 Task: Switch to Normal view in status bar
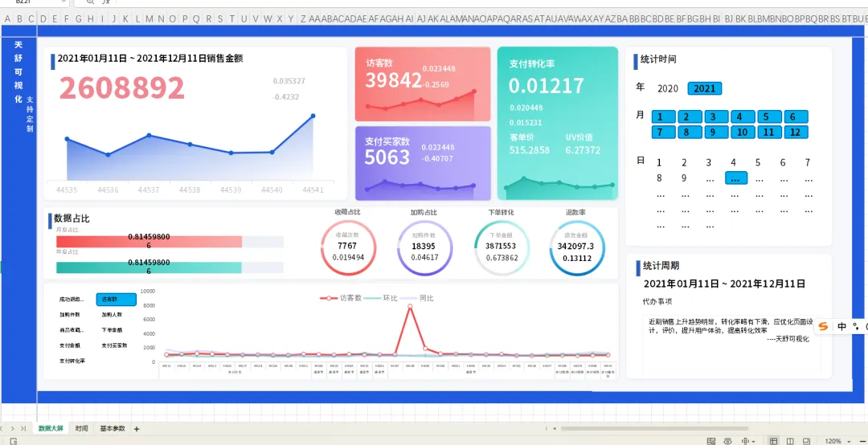click(774, 441)
